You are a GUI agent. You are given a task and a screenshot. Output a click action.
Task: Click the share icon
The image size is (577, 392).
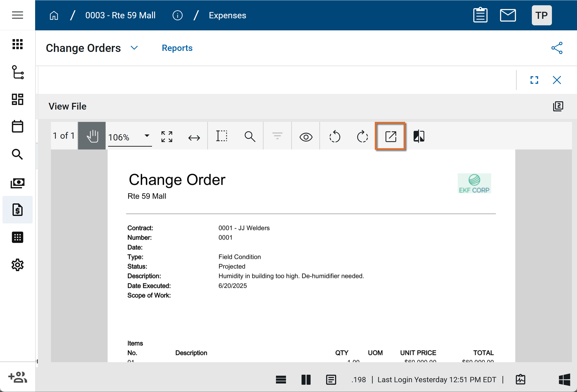pyautogui.click(x=557, y=48)
